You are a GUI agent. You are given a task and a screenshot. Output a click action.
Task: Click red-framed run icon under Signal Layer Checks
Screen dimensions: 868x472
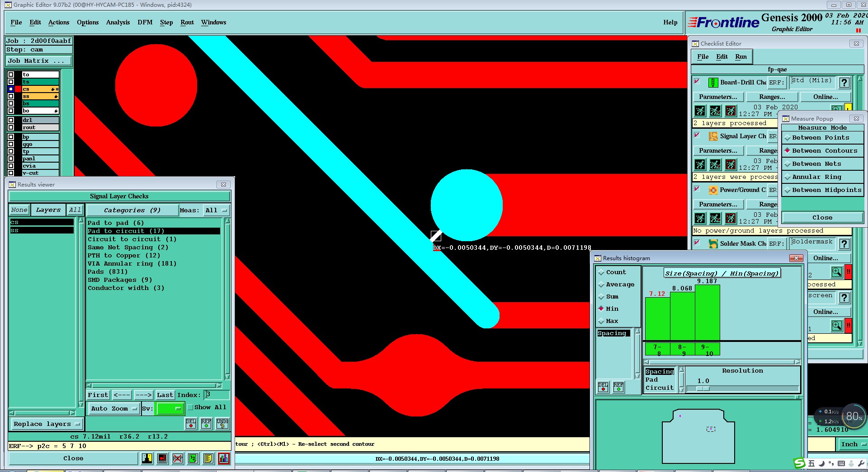tap(731, 164)
